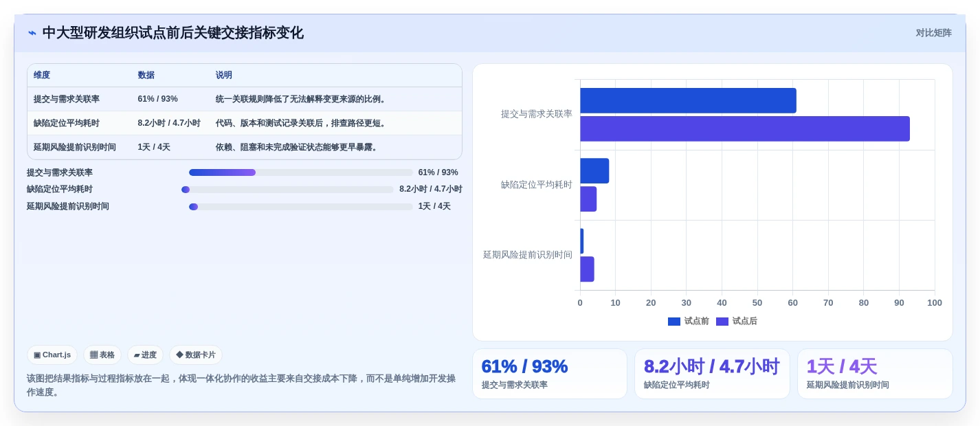Click the title 中大型研发组织试点前后关键交接指标变化
The image size is (980, 426).
click(x=172, y=33)
